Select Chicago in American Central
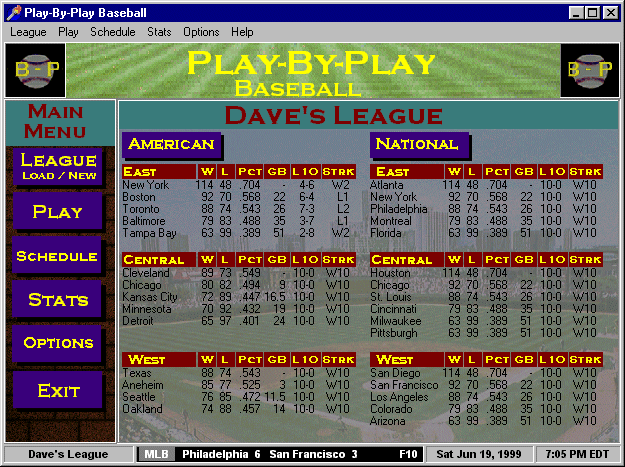Image resolution: width=625 pixels, height=467 pixels. (142, 285)
